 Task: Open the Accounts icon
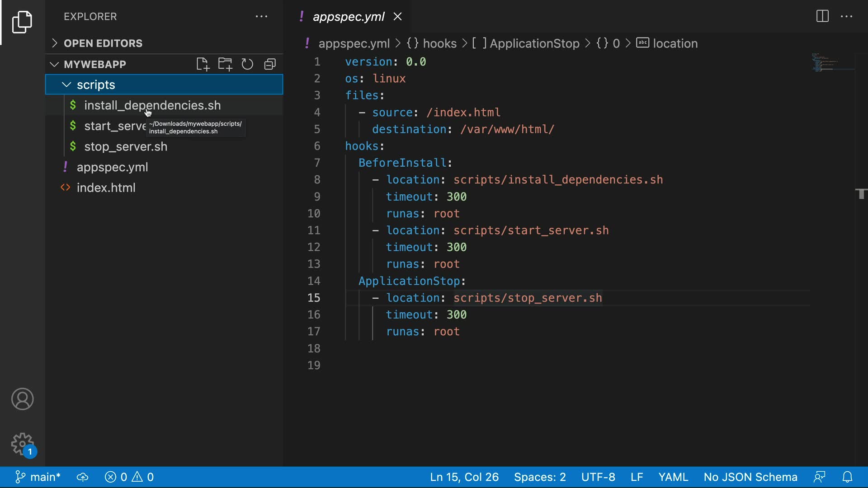tap(22, 399)
